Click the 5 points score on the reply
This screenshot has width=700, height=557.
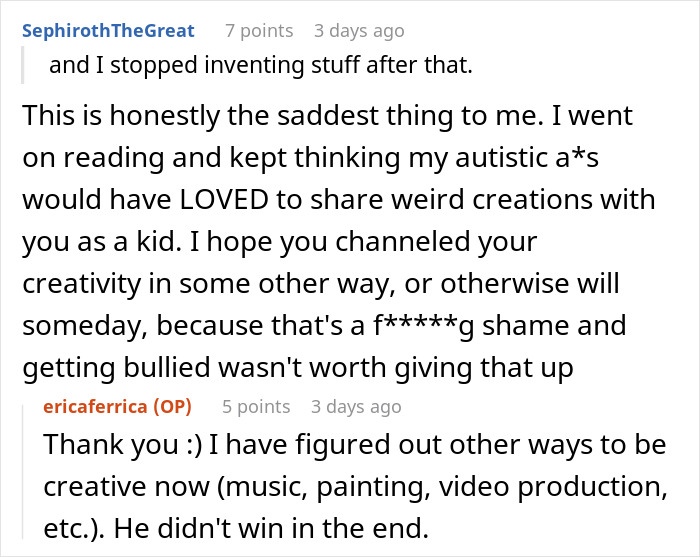[x=256, y=406]
